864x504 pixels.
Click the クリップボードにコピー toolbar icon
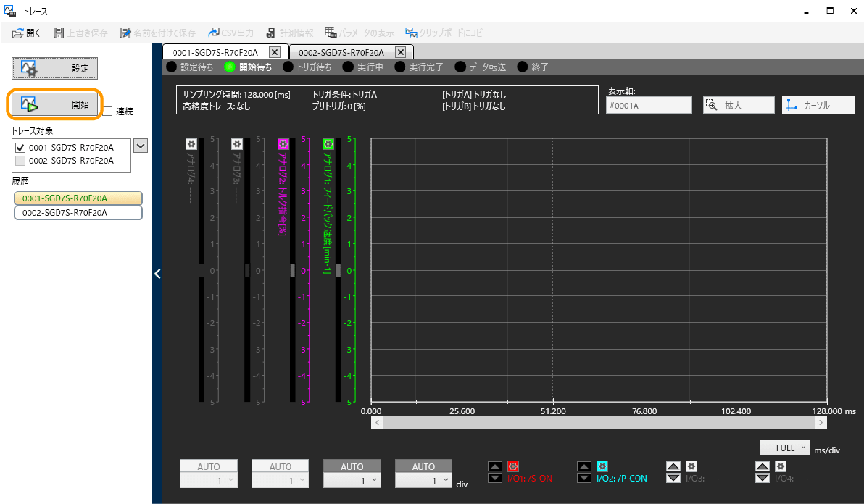point(411,33)
